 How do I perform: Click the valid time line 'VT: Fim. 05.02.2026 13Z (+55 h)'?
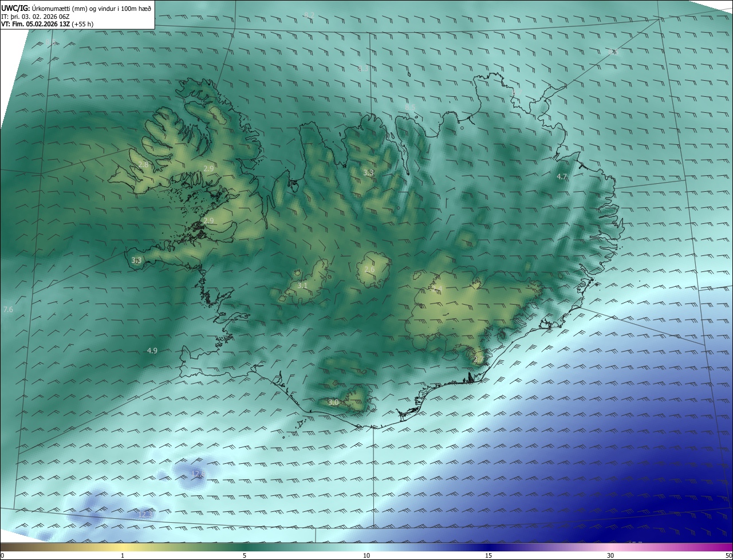[x=47, y=24]
